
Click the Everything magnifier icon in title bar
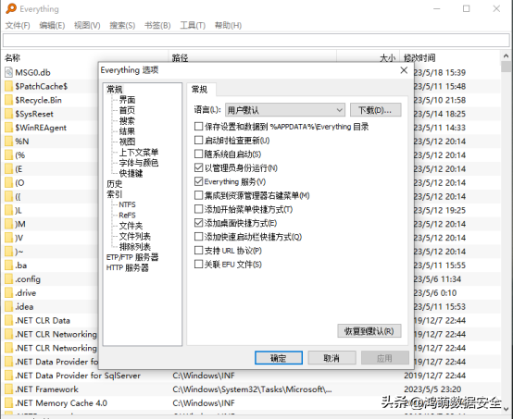click(x=11, y=8)
